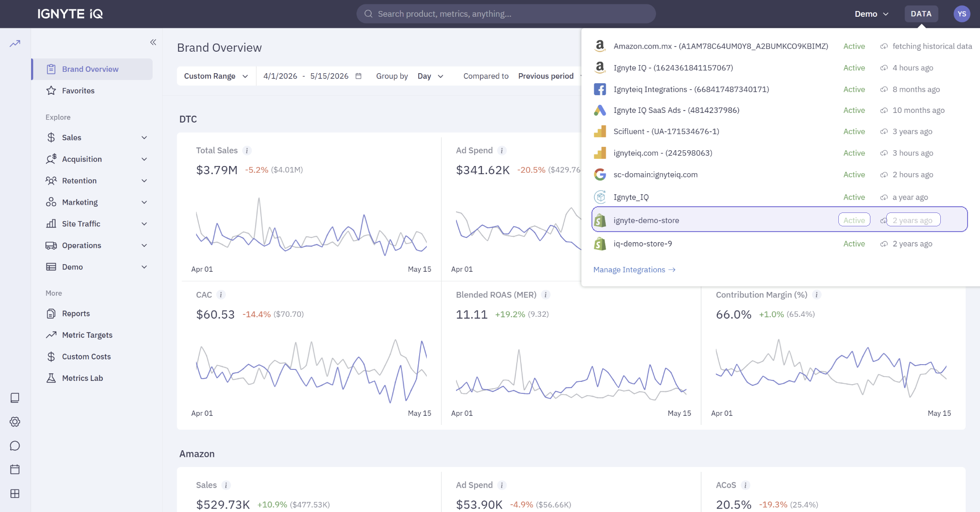The image size is (980, 512).
Task: Click the sync icon beside 4 hours ago
Action: pos(884,68)
